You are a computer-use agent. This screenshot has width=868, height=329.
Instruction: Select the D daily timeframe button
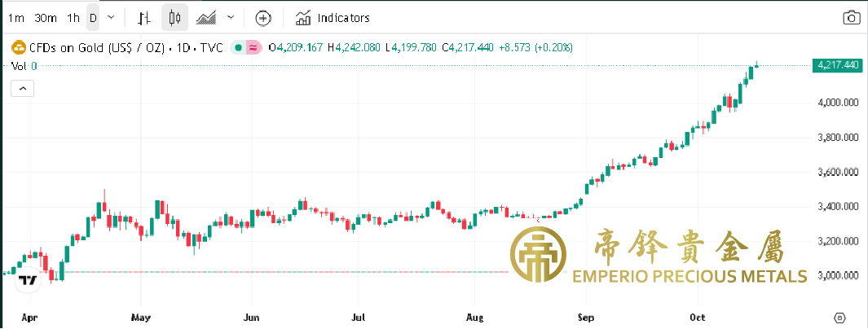click(93, 17)
